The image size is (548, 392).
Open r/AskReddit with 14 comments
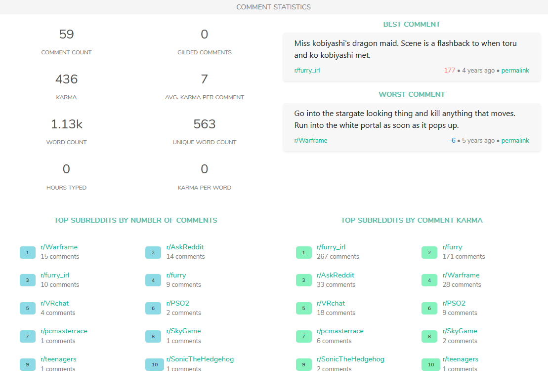[185, 247]
